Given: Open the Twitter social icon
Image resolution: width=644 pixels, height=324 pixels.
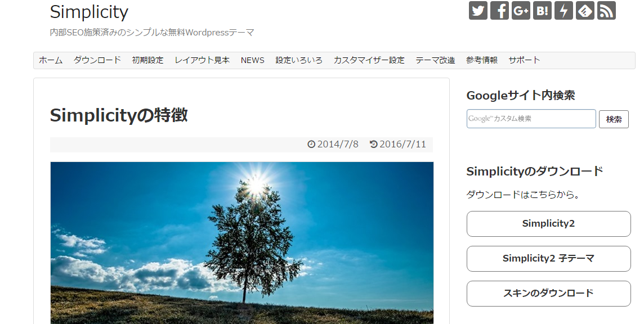Looking at the screenshot, I should point(478,11).
